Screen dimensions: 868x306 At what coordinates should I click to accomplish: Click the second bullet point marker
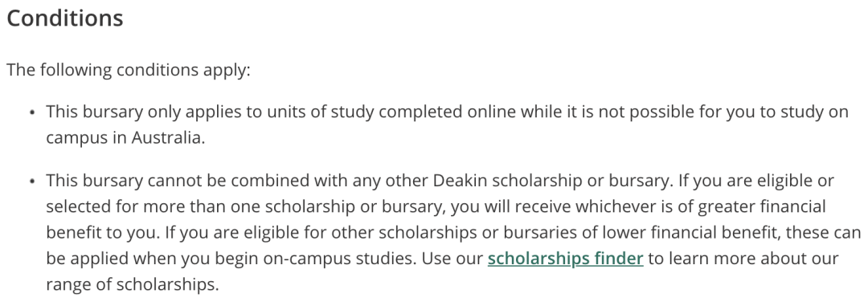coord(32,182)
